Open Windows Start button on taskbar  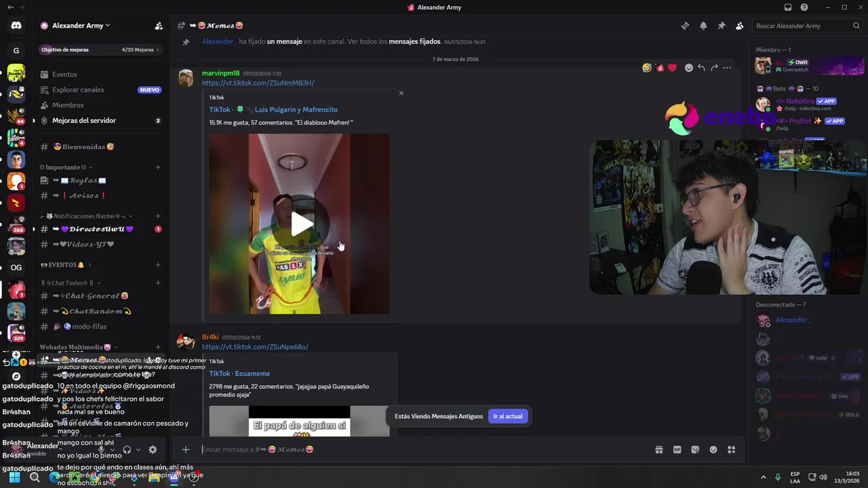point(14,477)
